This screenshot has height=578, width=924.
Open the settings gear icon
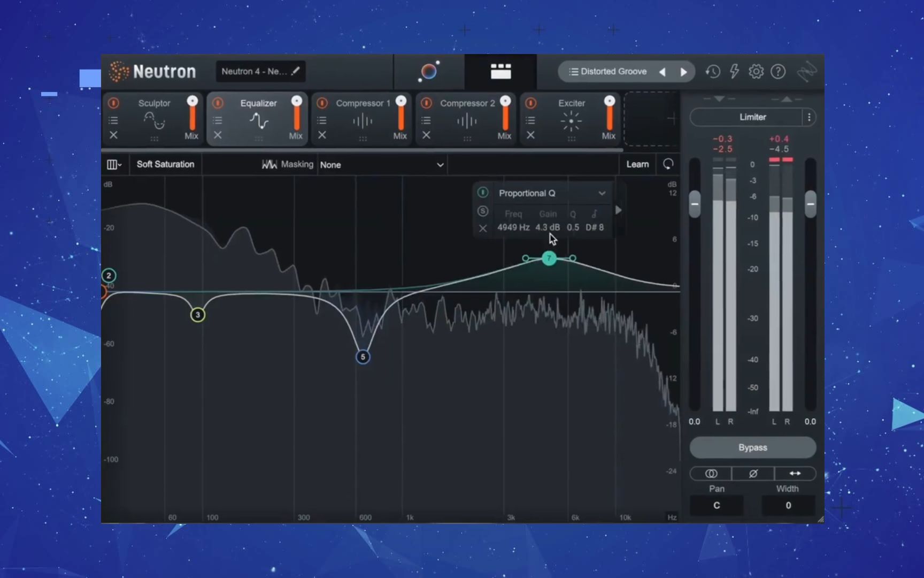[x=756, y=71]
